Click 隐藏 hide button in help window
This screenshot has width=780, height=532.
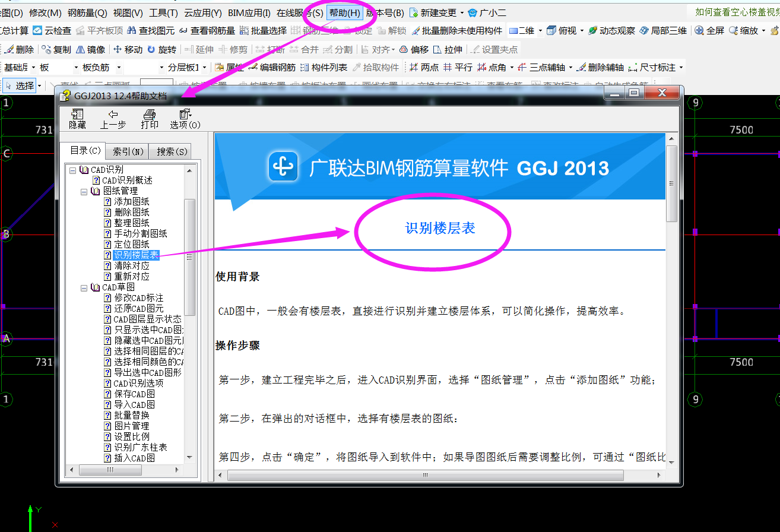coord(77,119)
